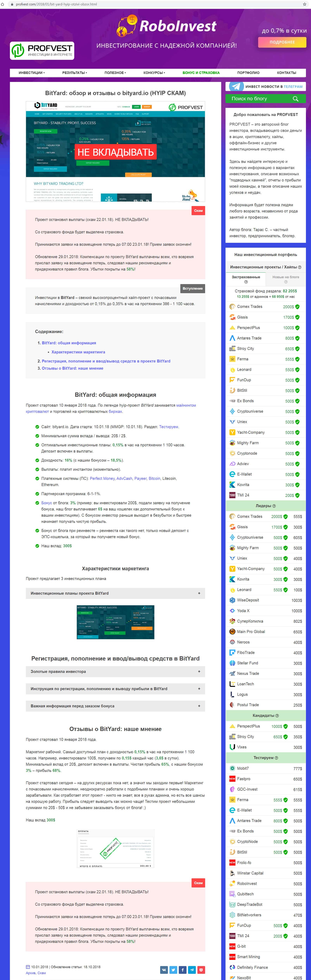This screenshot has width=311, height=980.
Task: Switch to the Застрахованные tab
Action: [246, 279]
